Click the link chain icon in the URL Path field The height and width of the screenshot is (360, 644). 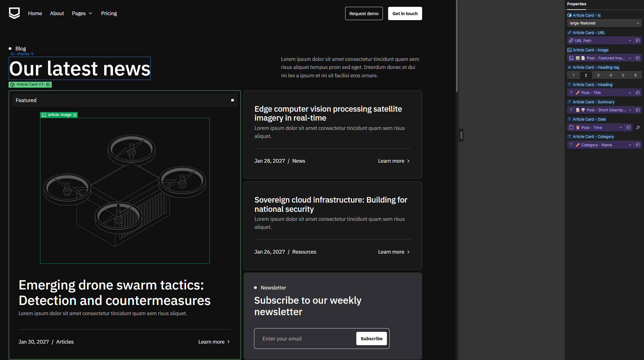click(x=571, y=41)
